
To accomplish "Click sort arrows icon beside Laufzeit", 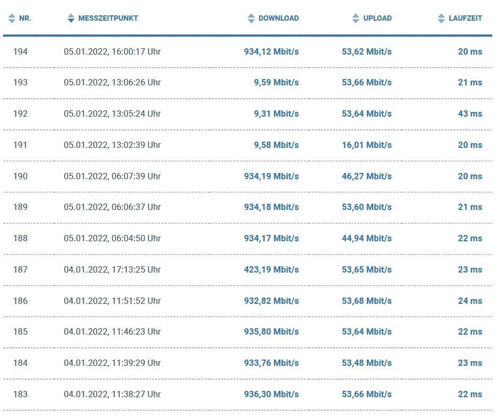I will pyautogui.click(x=441, y=19).
